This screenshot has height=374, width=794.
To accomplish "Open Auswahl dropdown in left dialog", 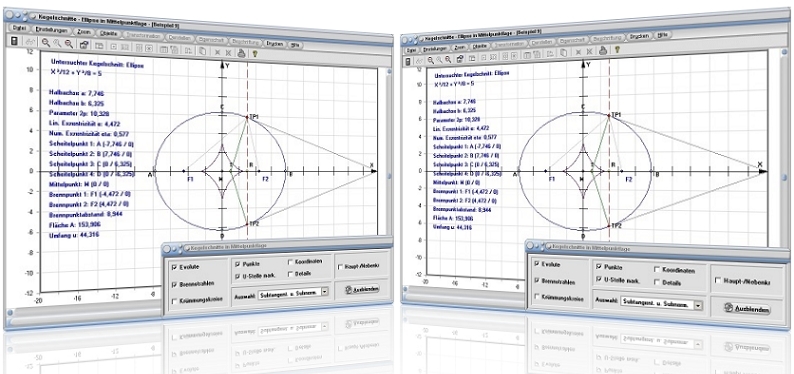I will (325, 291).
